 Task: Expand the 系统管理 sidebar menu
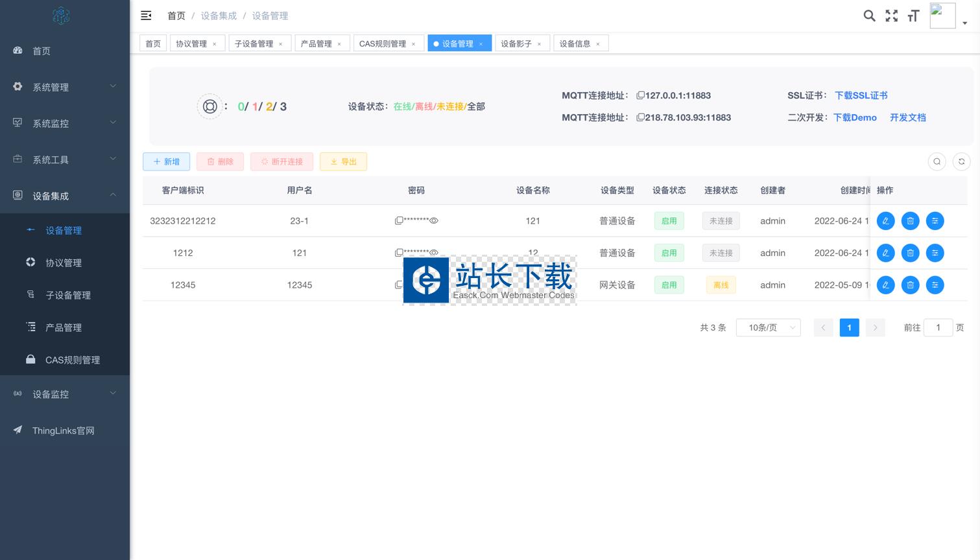[x=65, y=87]
